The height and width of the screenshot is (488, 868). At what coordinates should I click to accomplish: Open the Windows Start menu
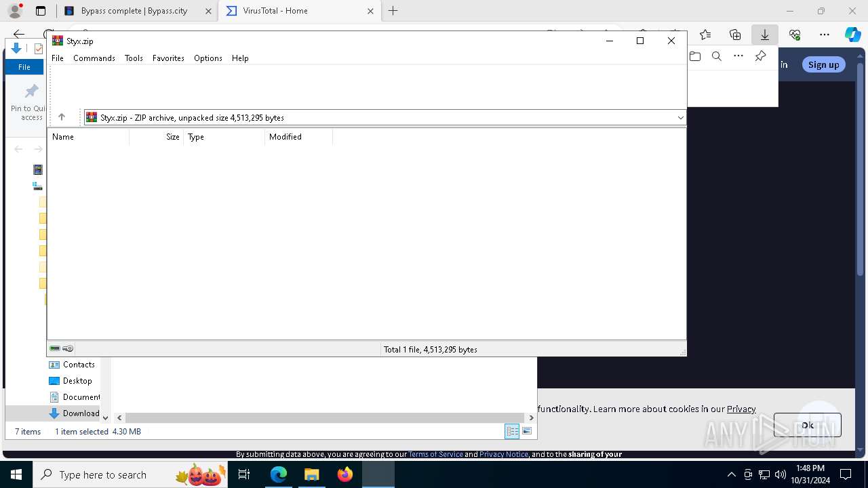16,474
